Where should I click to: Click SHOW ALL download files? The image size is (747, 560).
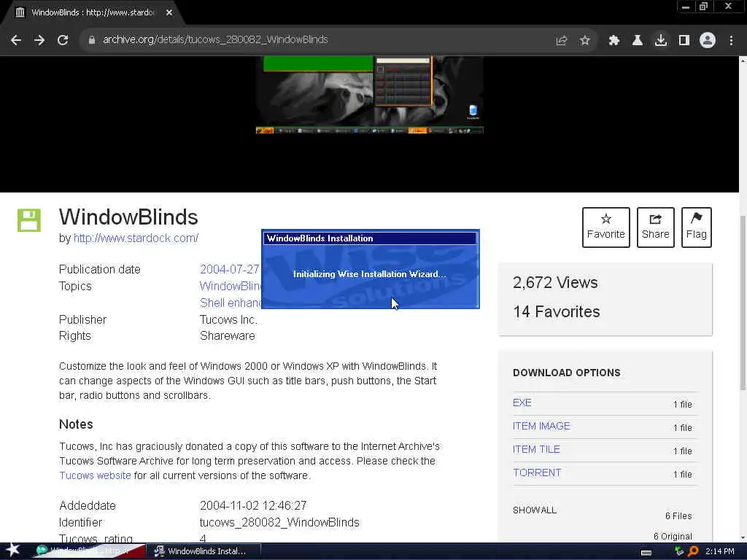(535, 510)
